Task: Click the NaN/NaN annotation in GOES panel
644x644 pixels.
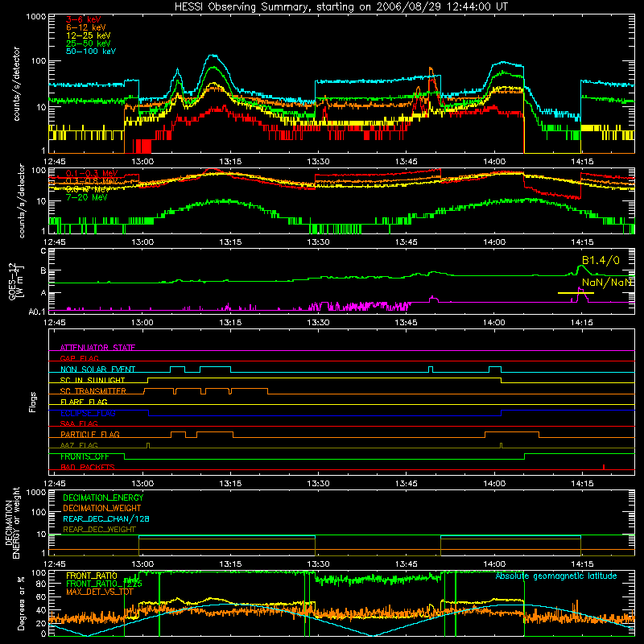Action: coord(607,283)
